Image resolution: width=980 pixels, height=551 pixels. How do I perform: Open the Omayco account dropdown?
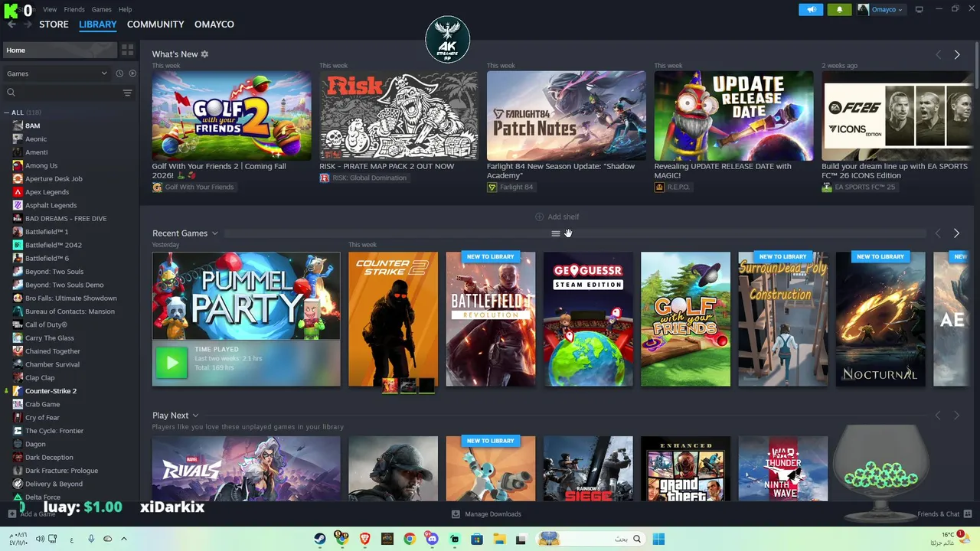(x=880, y=9)
